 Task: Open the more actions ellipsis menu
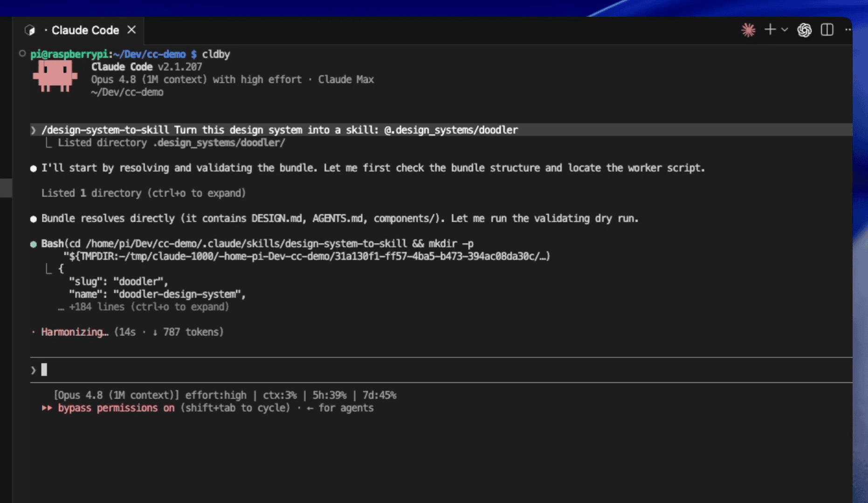(848, 30)
